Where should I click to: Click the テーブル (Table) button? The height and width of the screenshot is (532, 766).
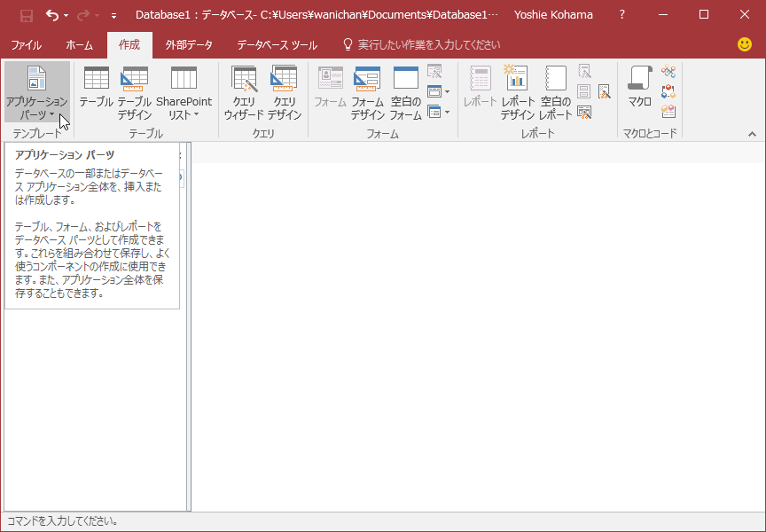pyautogui.click(x=97, y=88)
